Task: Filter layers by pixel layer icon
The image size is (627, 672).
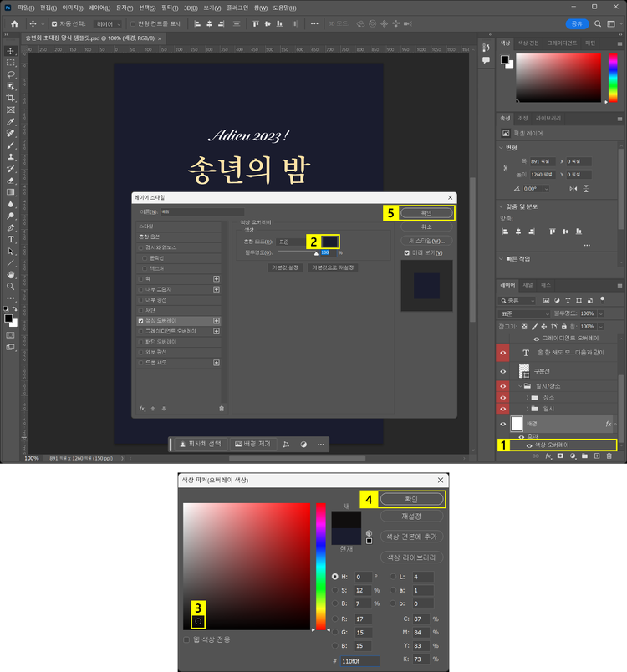Action: coord(546,300)
